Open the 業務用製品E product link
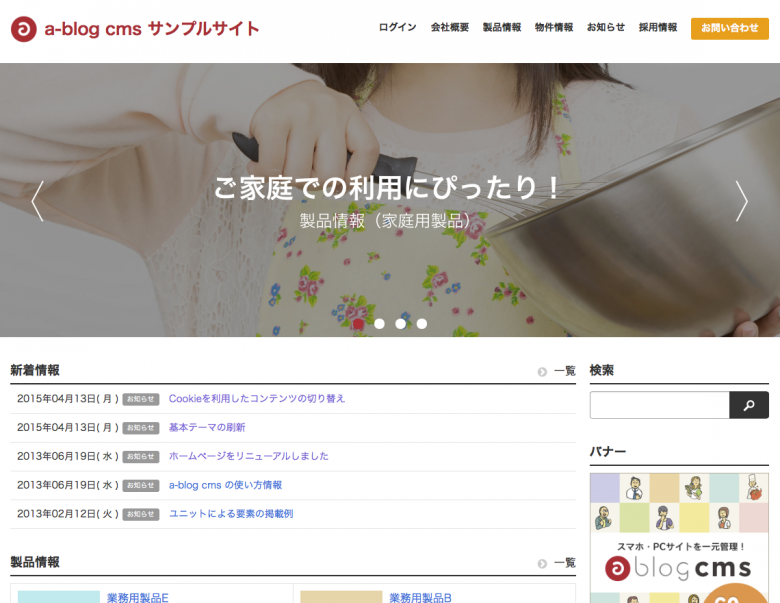Screen dimensions: 780x603 coord(138,597)
